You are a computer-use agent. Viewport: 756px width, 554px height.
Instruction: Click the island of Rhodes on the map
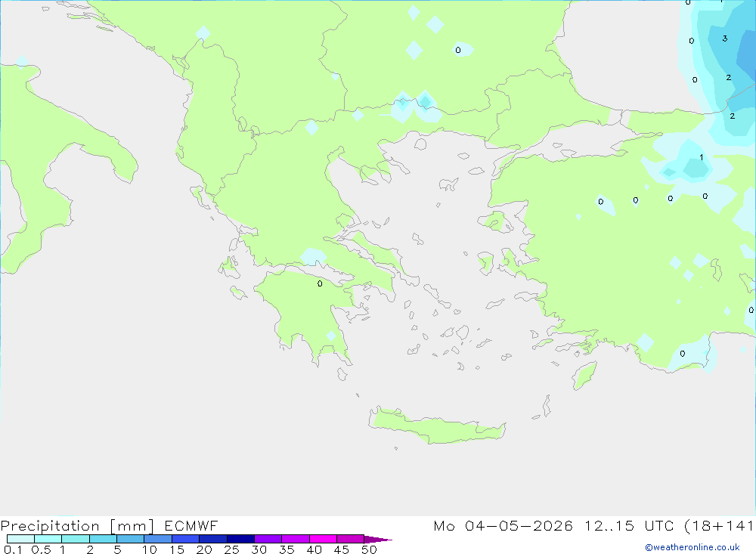tap(584, 376)
